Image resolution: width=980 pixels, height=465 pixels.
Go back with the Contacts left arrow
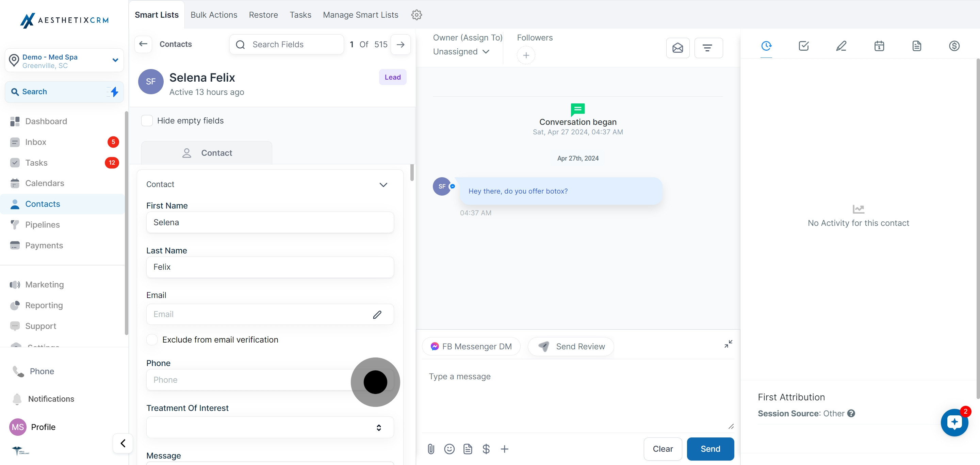tap(143, 44)
